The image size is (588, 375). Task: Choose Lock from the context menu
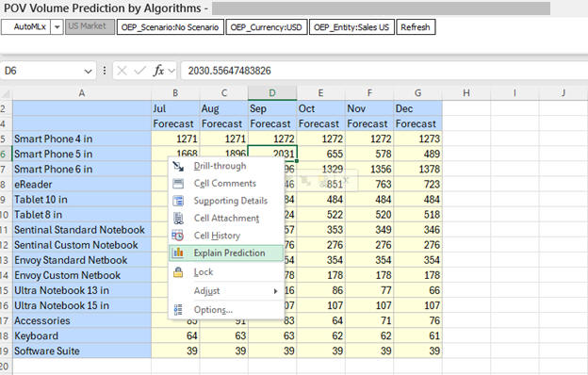coord(226,272)
